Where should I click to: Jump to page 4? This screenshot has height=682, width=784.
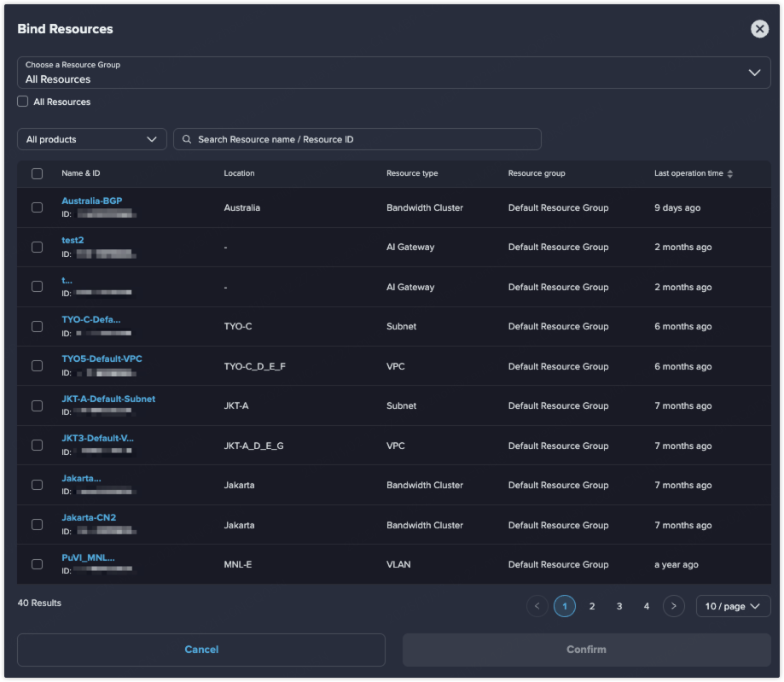(647, 606)
